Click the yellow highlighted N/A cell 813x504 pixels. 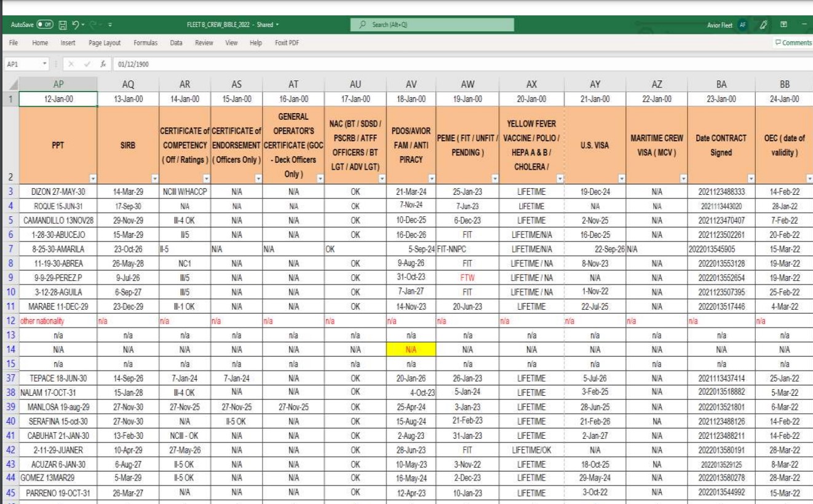(412, 348)
